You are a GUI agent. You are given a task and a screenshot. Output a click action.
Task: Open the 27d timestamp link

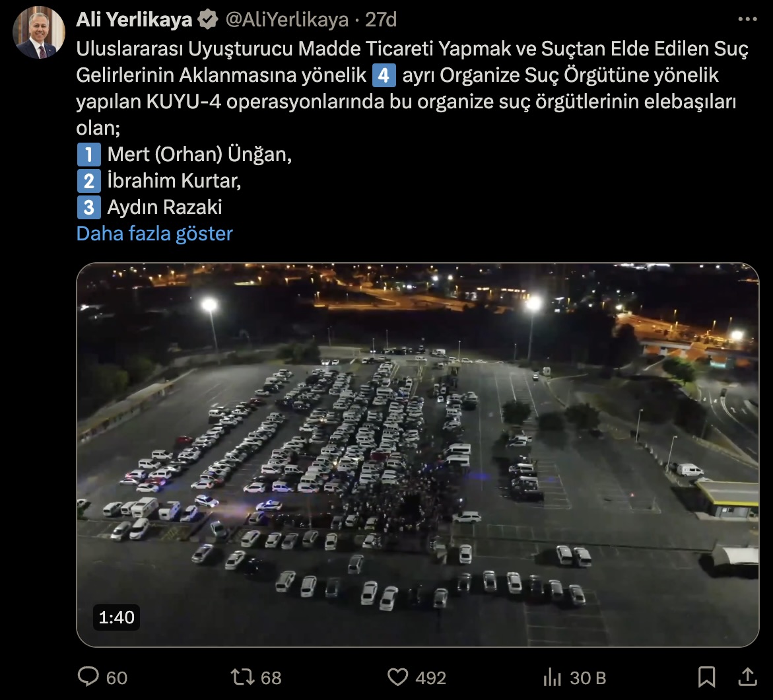point(381,20)
